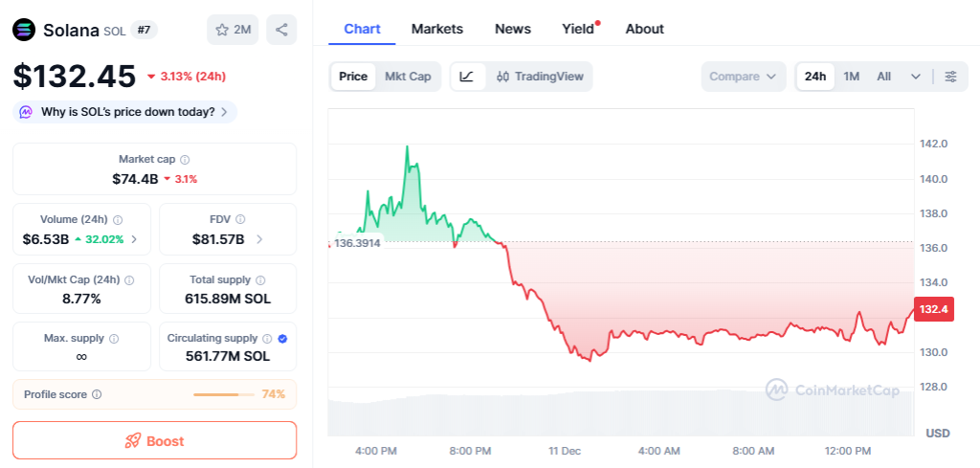Click the star watchlist button showing 2M
The height and width of the screenshot is (468, 980).
click(x=233, y=30)
